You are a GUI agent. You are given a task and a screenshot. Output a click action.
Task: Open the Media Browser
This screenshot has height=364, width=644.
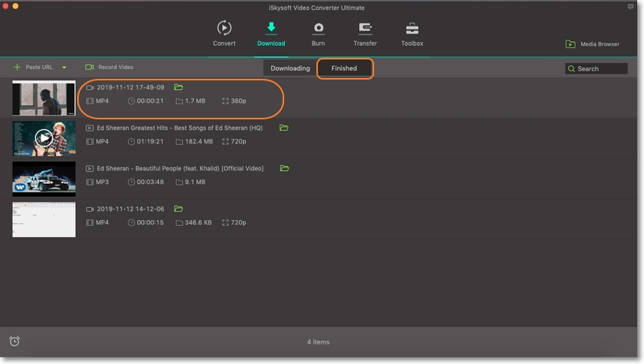pos(592,44)
